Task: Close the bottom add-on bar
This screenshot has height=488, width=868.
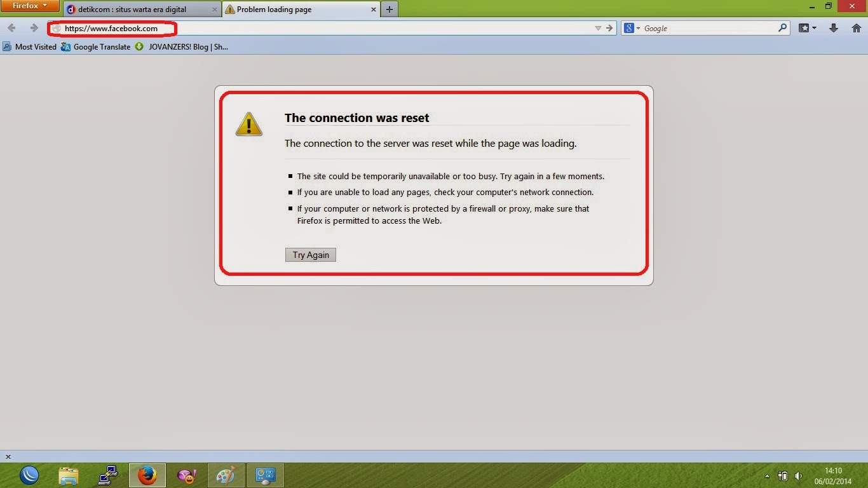Action: point(8,457)
